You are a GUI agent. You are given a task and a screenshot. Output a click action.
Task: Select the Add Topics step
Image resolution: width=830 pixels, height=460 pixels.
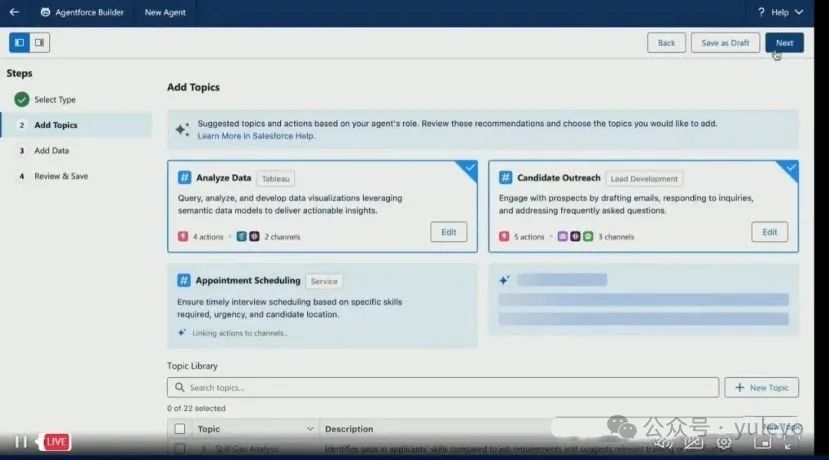(76, 125)
